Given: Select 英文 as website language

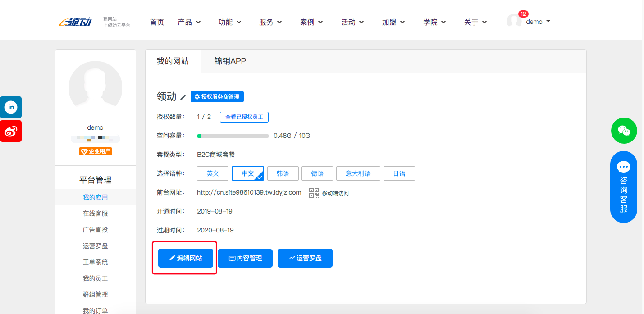Looking at the screenshot, I should coord(212,173).
